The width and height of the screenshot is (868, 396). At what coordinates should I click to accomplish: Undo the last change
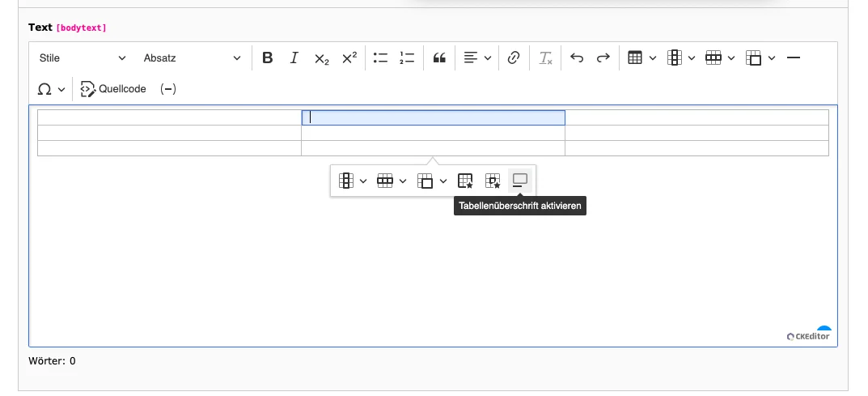(x=577, y=58)
